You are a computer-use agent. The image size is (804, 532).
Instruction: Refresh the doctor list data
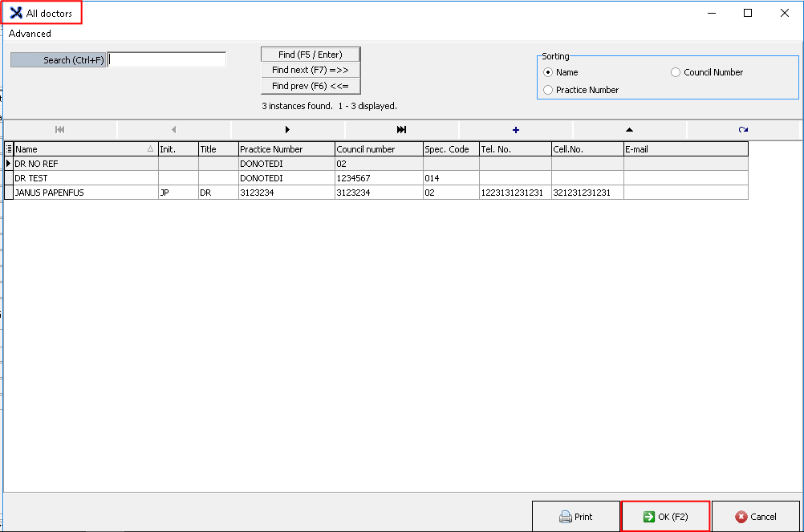(x=743, y=129)
